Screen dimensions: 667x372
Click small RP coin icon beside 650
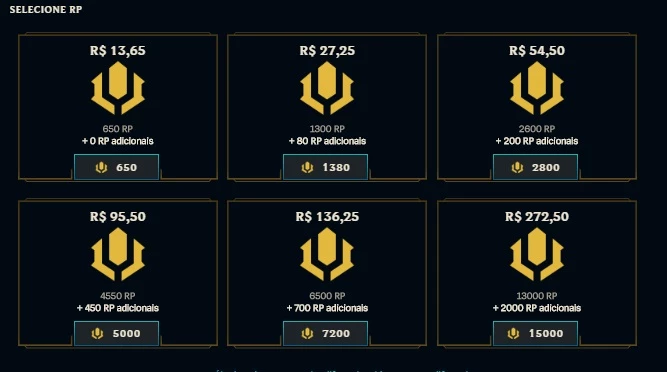tap(101, 168)
